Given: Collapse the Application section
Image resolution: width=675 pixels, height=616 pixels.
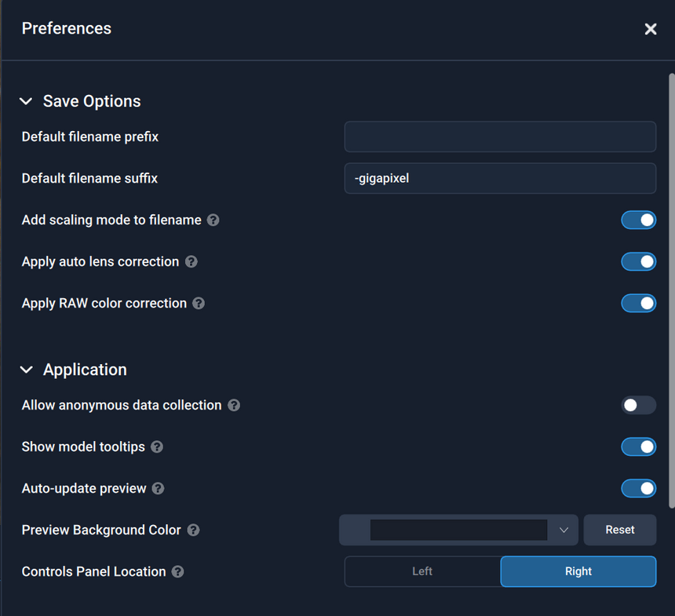Looking at the screenshot, I should [x=26, y=370].
